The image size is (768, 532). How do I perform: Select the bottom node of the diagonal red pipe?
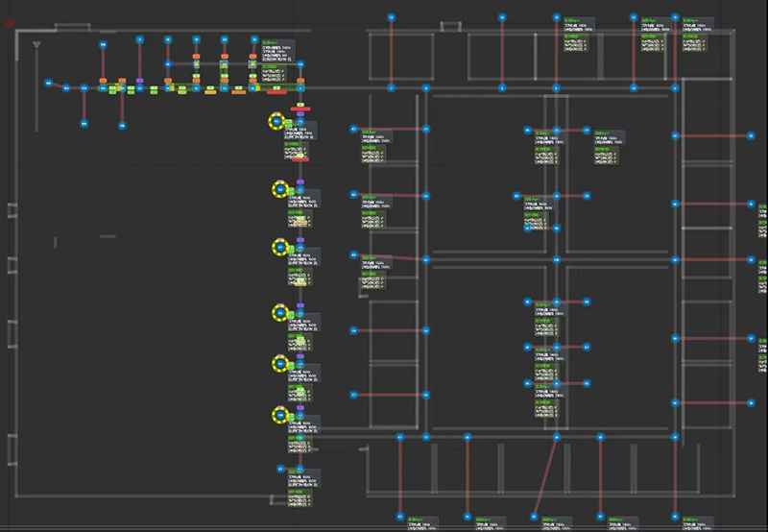tap(534, 517)
